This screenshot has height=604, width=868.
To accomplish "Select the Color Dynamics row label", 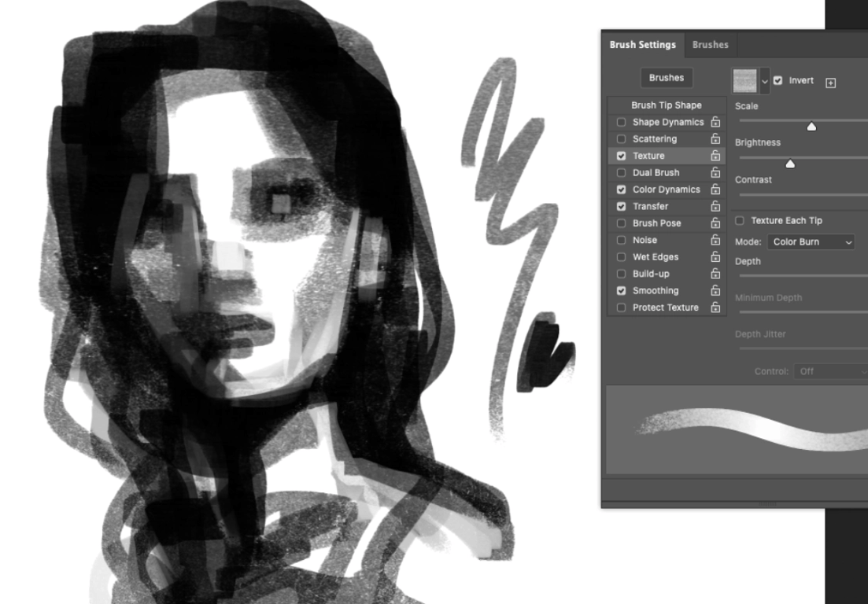I will click(x=667, y=190).
